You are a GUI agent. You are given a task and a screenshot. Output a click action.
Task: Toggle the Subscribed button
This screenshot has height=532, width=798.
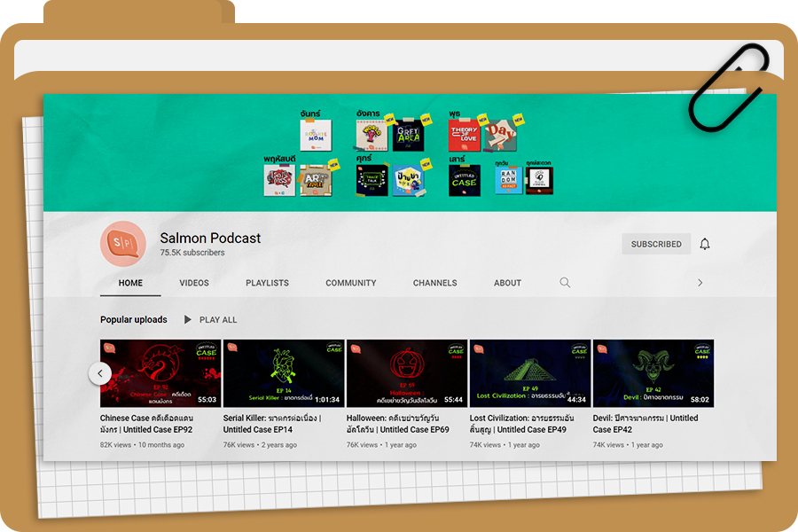click(x=656, y=244)
